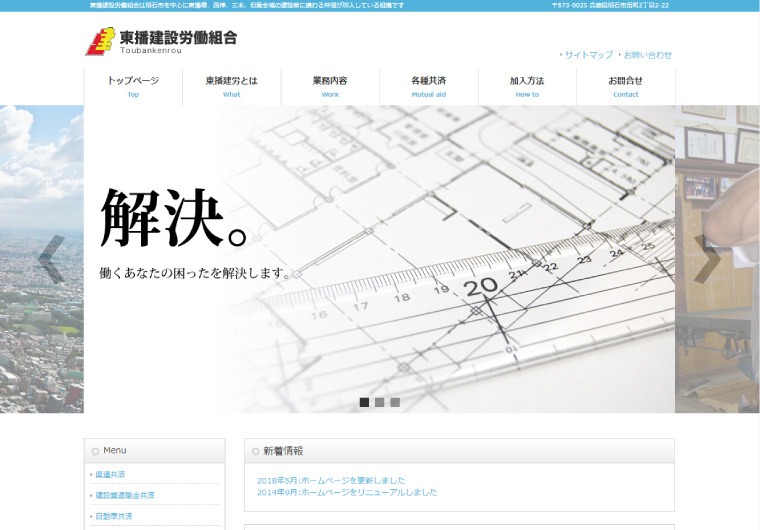The image size is (760, 530).
Task: Open 東播建労とは (What) navigation tab
Action: (x=231, y=86)
